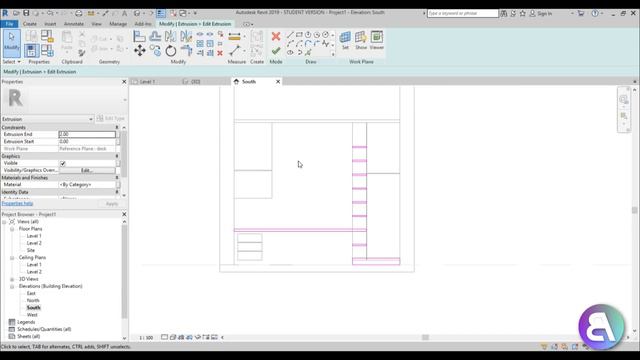Click the associate parameter box for Material

tap(118, 185)
